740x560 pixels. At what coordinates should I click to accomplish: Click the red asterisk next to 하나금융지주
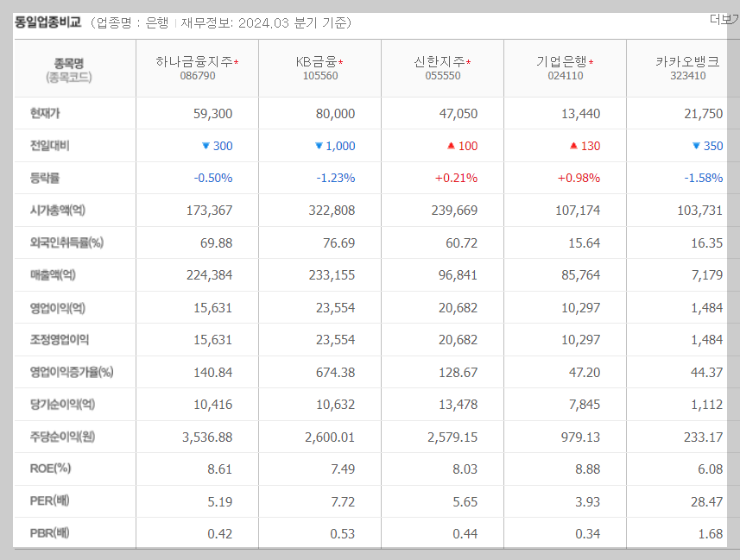coord(237,62)
